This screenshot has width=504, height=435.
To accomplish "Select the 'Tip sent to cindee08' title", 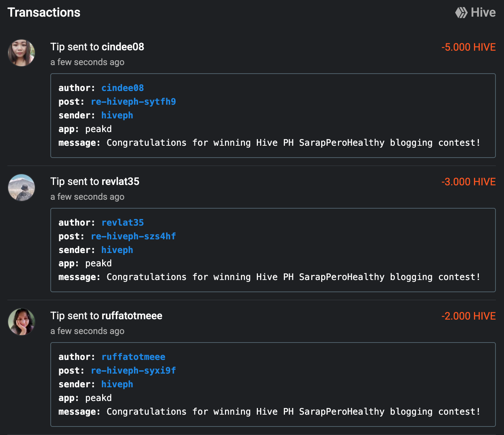I will pos(97,47).
